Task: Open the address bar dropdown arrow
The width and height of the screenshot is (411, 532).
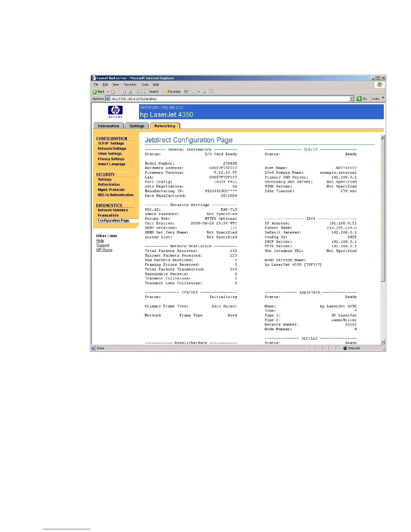Action: [352, 99]
